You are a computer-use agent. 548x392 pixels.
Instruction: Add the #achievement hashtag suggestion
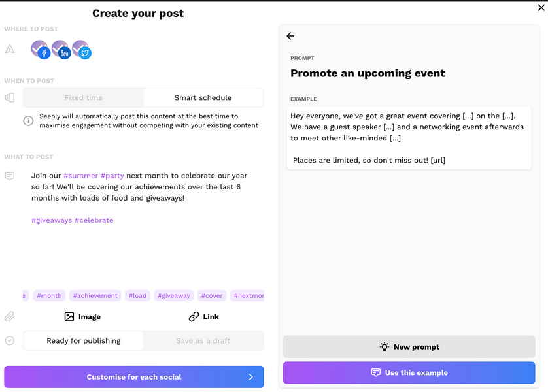coord(95,296)
